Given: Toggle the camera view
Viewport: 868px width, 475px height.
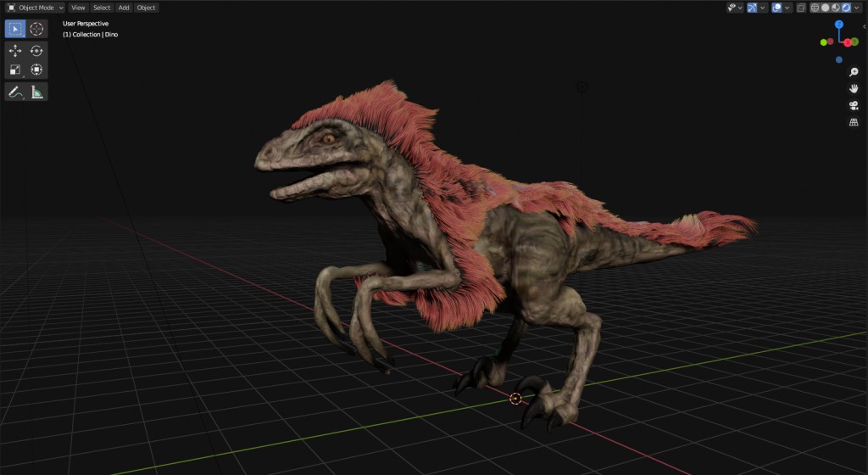Looking at the screenshot, I should 854,105.
